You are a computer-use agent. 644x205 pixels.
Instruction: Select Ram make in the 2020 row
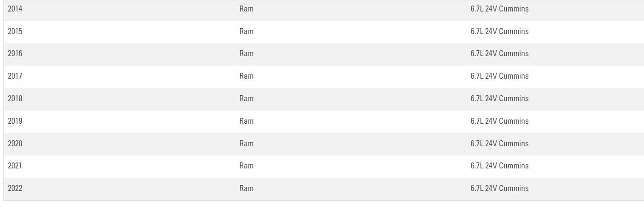(x=246, y=143)
